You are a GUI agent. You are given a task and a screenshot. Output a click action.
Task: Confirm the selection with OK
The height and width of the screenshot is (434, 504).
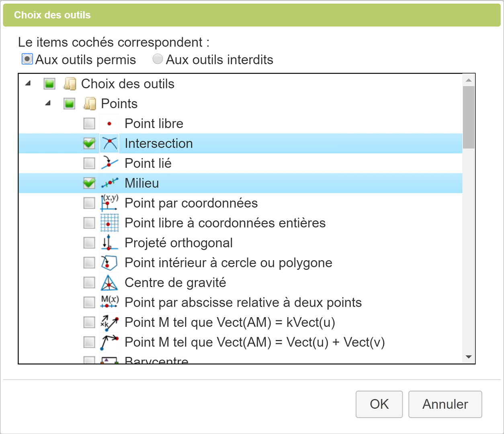coord(379,404)
